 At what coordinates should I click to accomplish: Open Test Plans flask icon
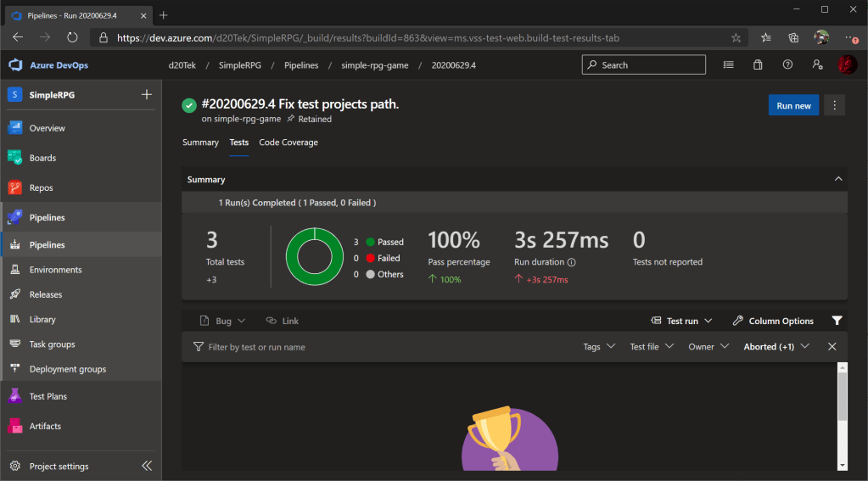(14, 396)
